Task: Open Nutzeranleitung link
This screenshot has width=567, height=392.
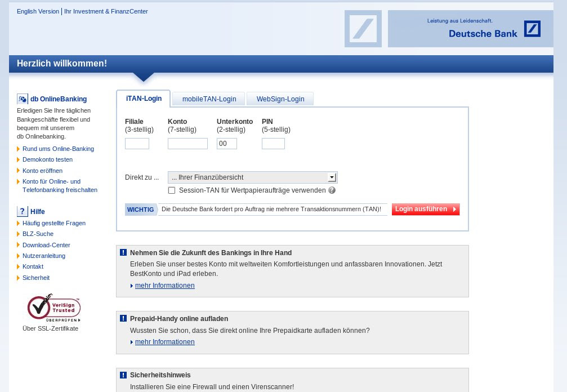Action: (x=44, y=256)
